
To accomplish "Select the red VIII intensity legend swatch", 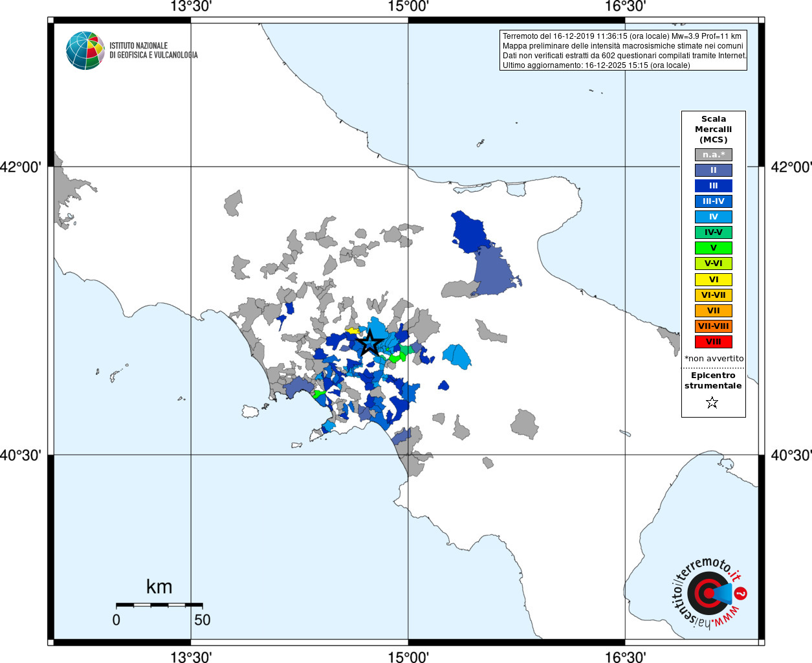I will pos(714,342).
